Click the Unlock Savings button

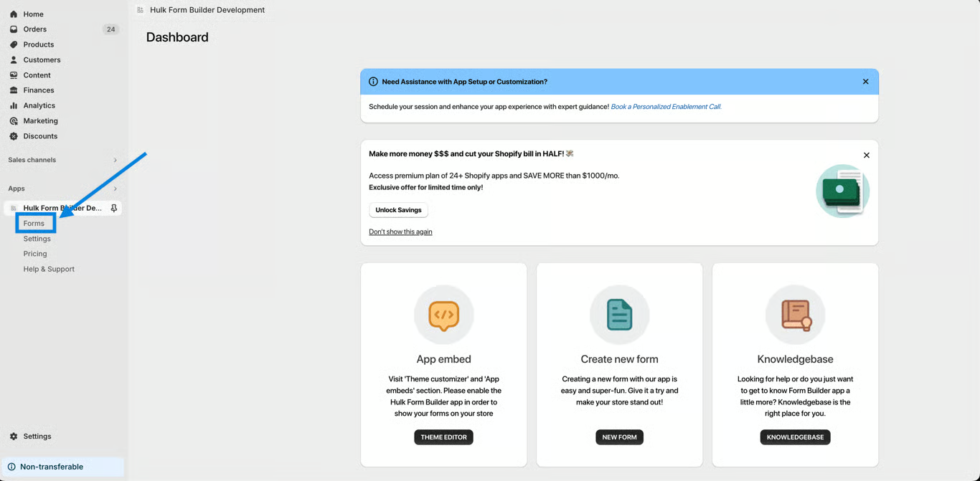pyautogui.click(x=398, y=210)
